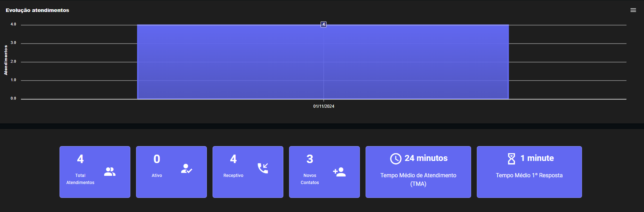Click the Evolução atendimentos chart title
This screenshot has height=212, width=644.
click(37, 10)
